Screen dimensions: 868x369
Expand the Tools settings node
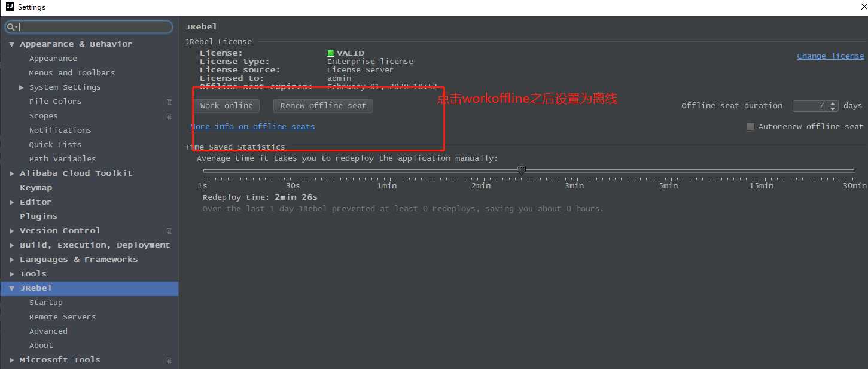coord(12,274)
